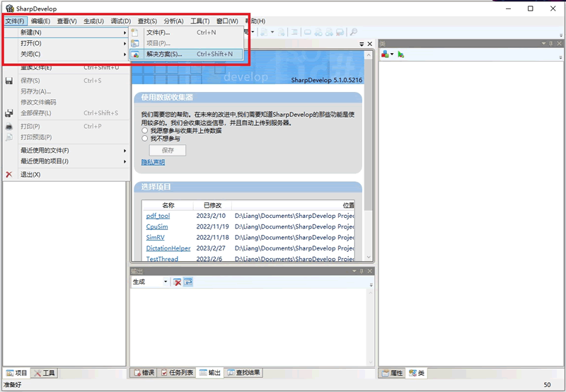Close the output panel

point(369,271)
